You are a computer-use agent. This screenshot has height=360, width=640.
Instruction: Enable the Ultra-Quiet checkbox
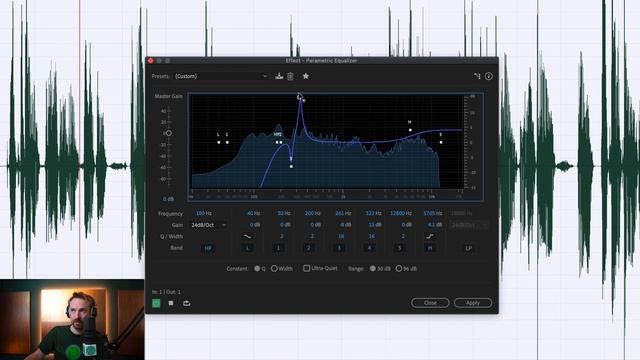(x=307, y=268)
